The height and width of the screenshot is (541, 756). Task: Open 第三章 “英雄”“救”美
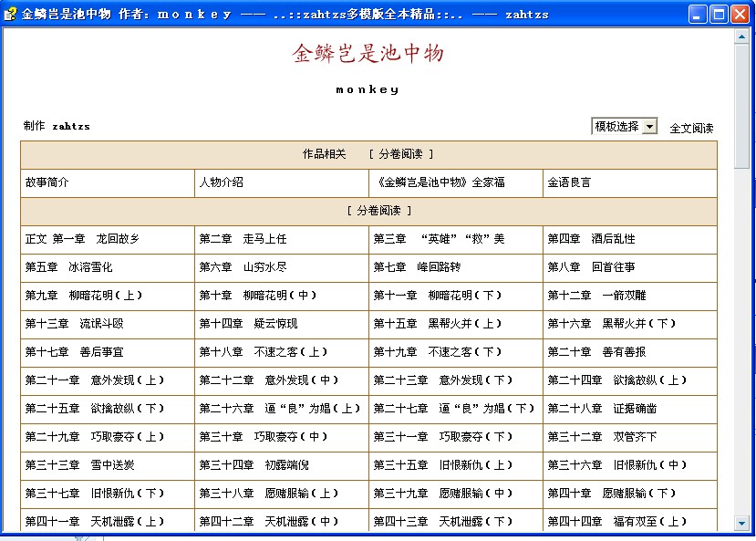pyautogui.click(x=440, y=239)
